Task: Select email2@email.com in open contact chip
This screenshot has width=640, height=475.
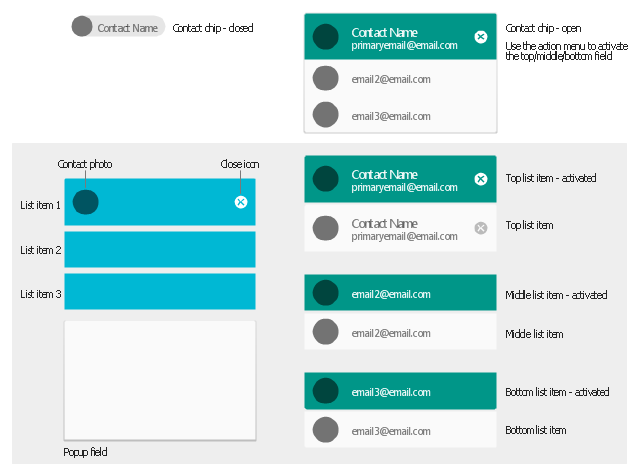Action: (x=391, y=79)
